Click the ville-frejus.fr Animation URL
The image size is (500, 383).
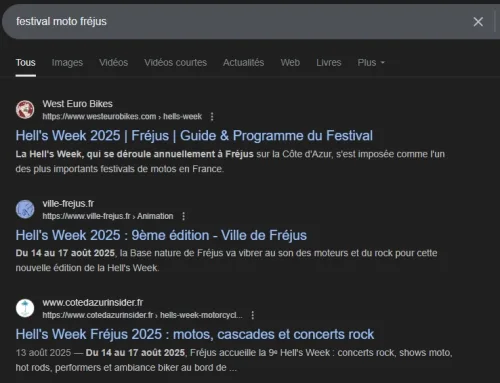pos(108,216)
